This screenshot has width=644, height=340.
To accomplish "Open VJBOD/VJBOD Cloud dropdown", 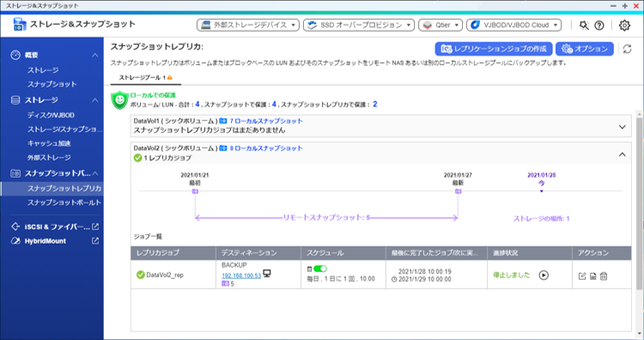I will (513, 25).
